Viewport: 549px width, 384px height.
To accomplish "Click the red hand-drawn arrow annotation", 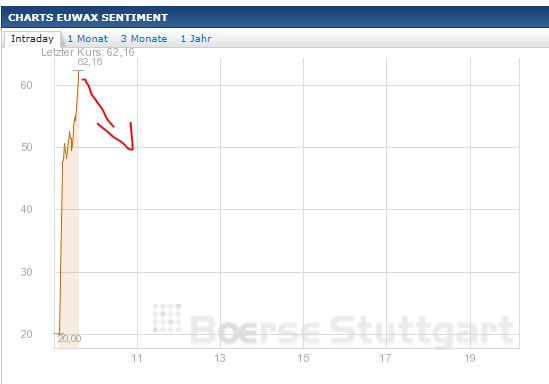I will (x=109, y=115).
